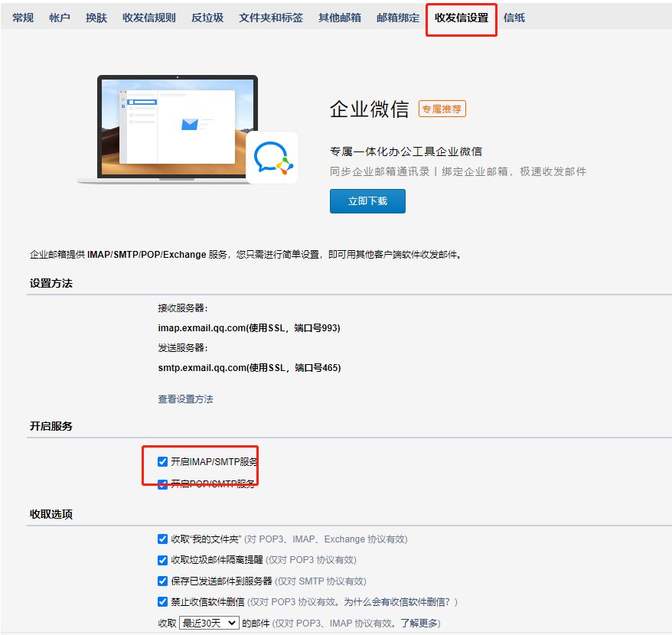The width and height of the screenshot is (672, 635).
Task: Uncheck 收取垃圾邮件隔离提醒
Action: 162,559
